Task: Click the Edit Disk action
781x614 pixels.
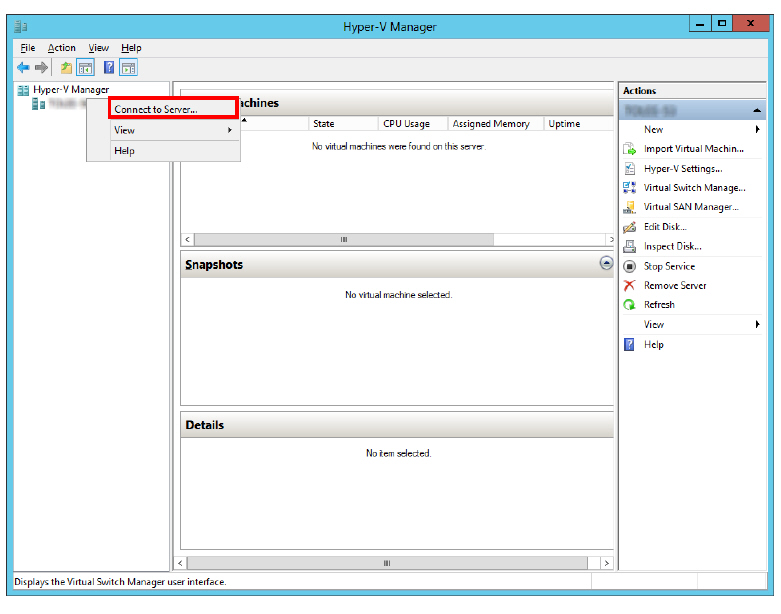Action: coord(665,227)
